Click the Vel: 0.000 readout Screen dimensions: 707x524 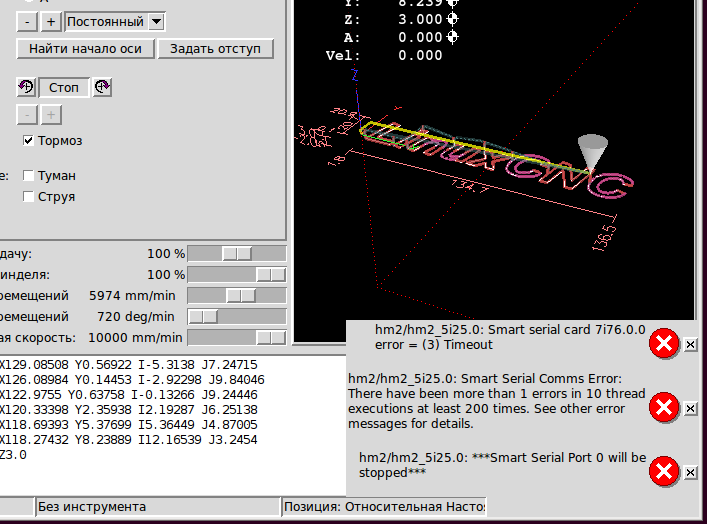[x=384, y=55]
